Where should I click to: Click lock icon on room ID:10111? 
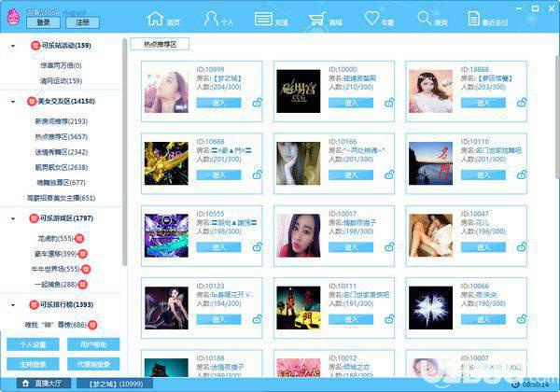point(389,319)
